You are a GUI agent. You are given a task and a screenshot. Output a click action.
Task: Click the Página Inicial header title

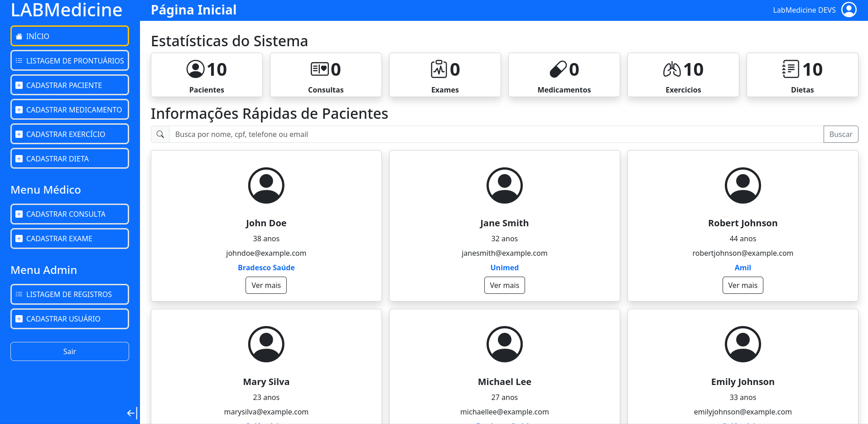pos(193,10)
